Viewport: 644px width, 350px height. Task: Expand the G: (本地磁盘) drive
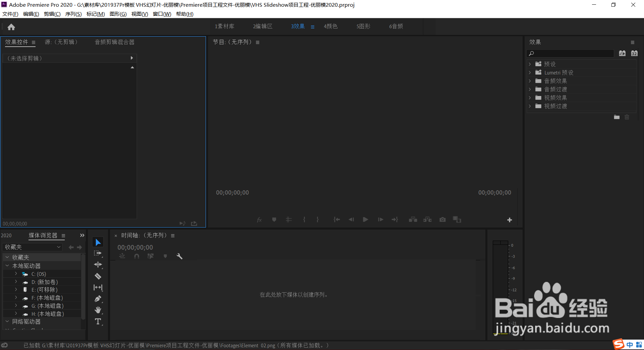(x=16, y=306)
